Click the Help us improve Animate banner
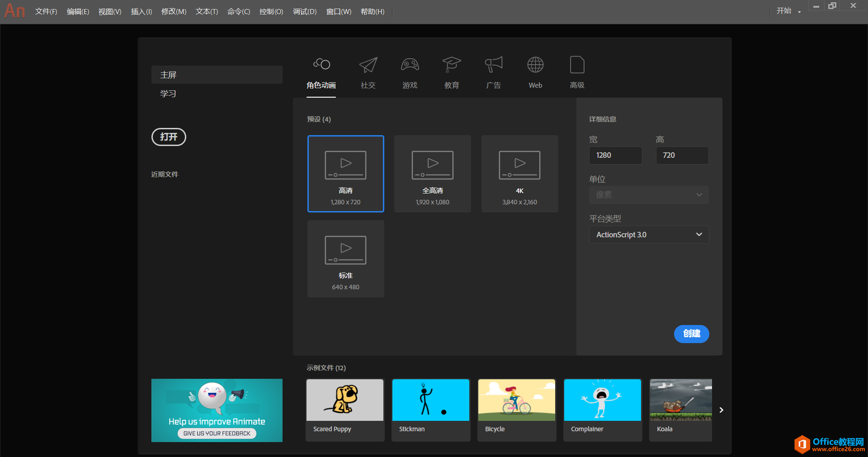This screenshot has width=868, height=457. tap(217, 410)
